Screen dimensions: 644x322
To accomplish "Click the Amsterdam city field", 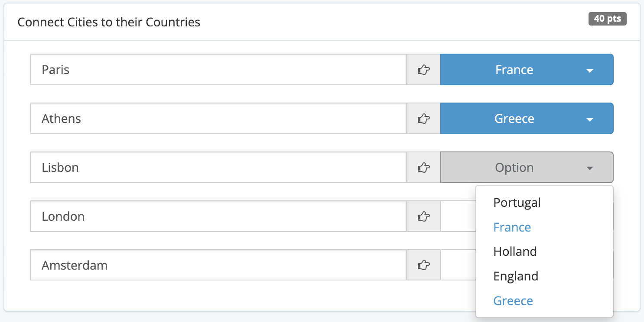I will (x=218, y=265).
